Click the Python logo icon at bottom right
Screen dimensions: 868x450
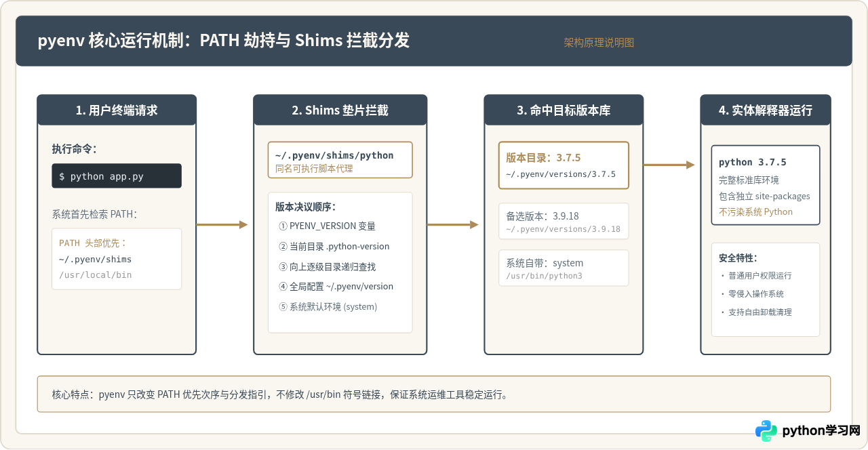(766, 431)
